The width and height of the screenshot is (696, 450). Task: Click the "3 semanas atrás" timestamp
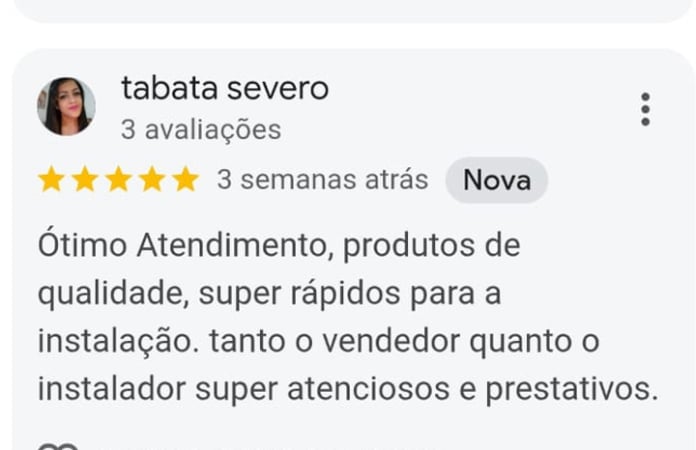click(x=322, y=180)
